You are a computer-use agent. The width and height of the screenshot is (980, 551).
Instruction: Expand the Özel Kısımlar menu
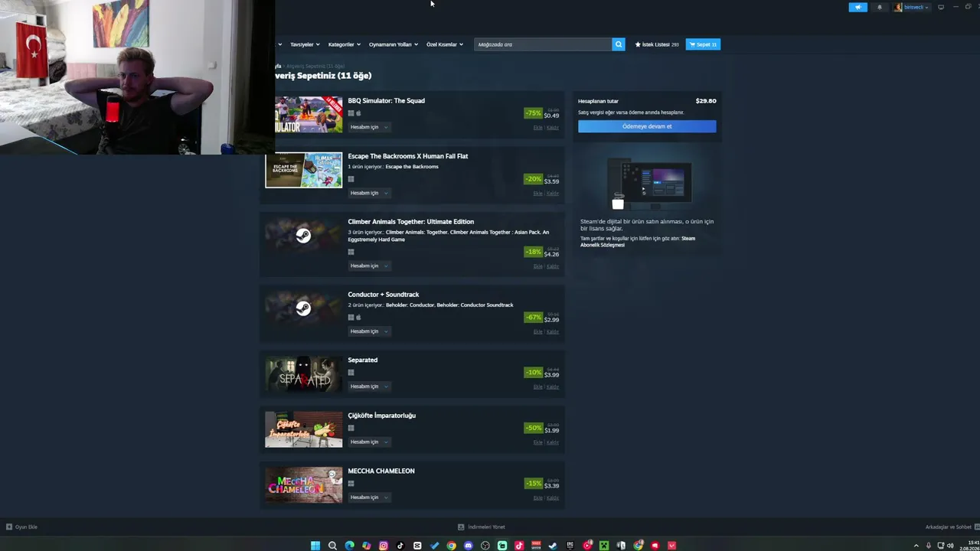[x=445, y=44]
